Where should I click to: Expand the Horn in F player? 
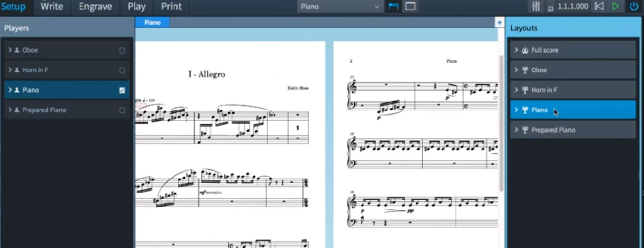coord(10,70)
